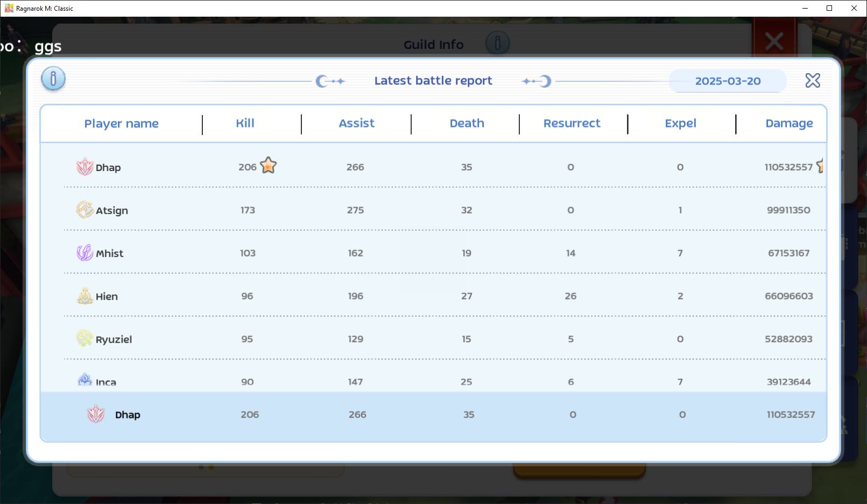867x504 pixels.
Task: Click Mhist's purple class emblem icon
Action: point(84,252)
